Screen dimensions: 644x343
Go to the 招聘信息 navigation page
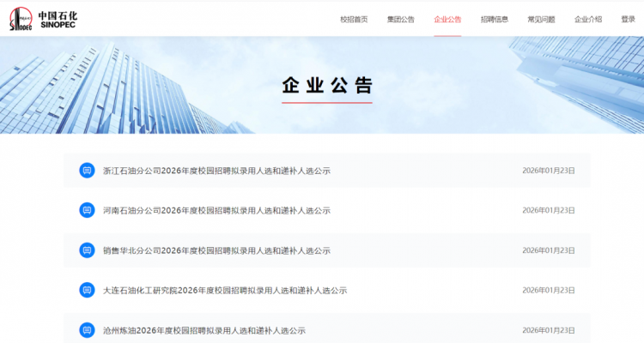[x=495, y=19]
